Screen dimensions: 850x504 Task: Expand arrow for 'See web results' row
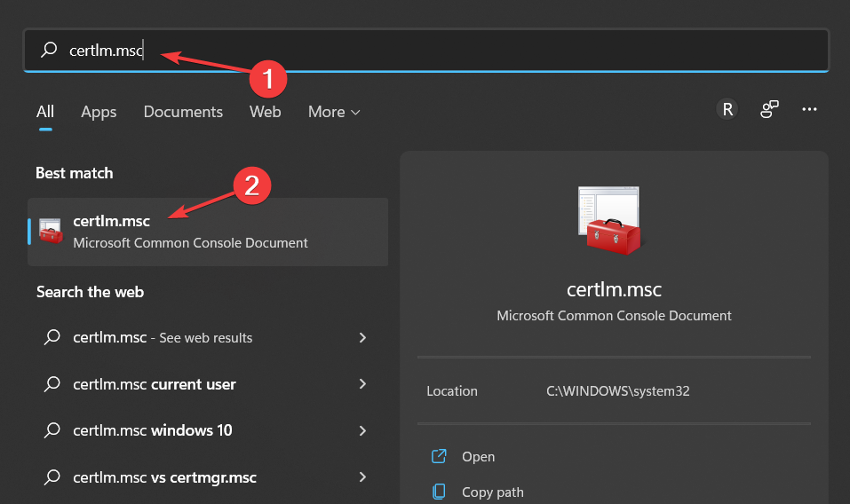pyautogui.click(x=362, y=338)
